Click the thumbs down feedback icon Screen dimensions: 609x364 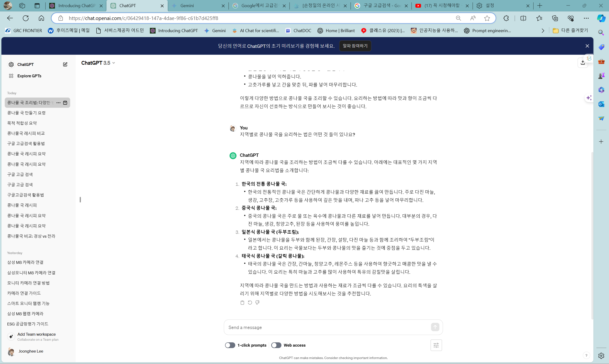(257, 302)
